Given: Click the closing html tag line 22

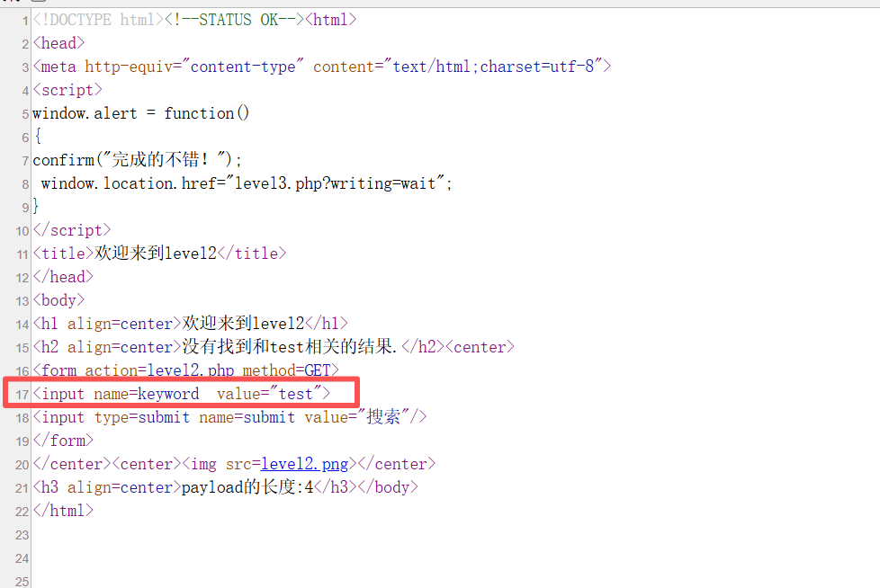Looking at the screenshot, I should point(63,511).
